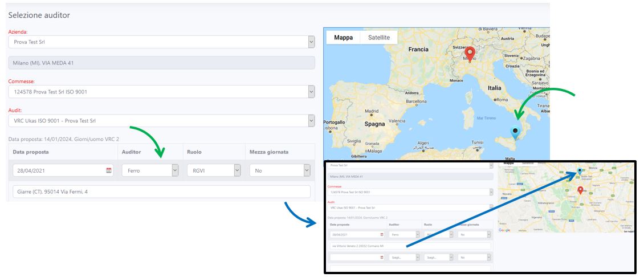This screenshot has width=644, height=277.
Task: Click red marker in the inset Milan map
Action: (580, 190)
